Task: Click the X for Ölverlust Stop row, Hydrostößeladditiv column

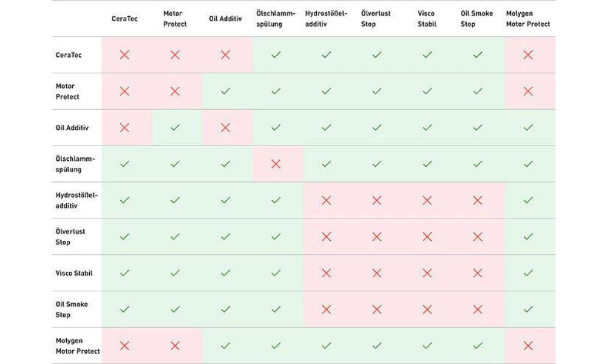Action: coord(326,237)
